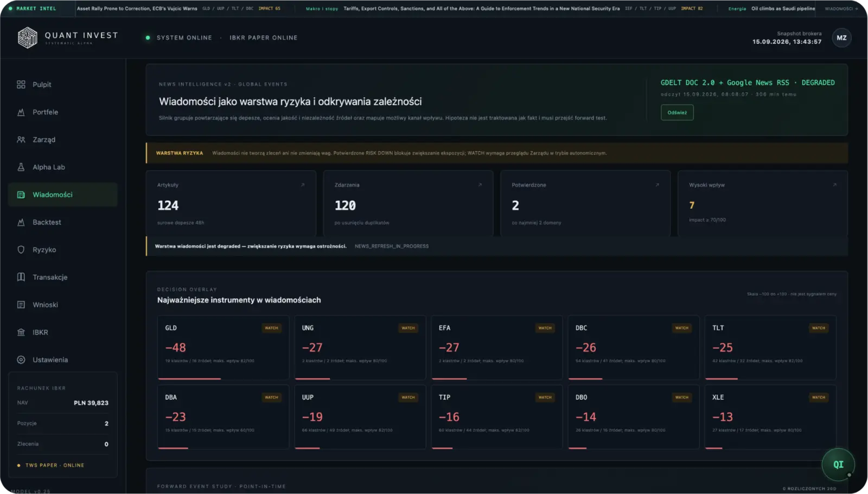
Task: Click the Portfele chart icon
Action: point(21,112)
